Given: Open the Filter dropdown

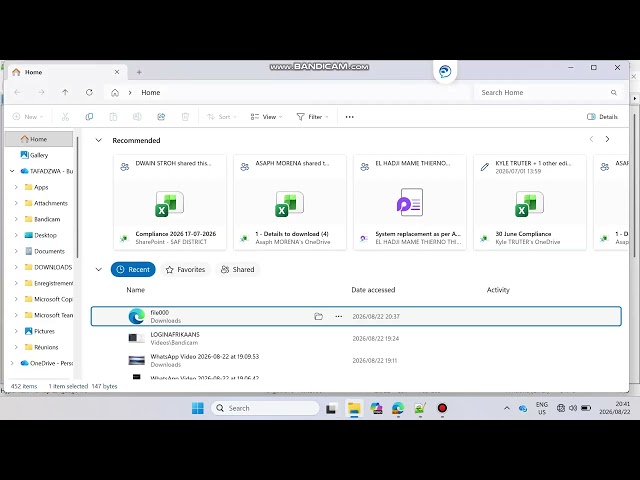Looking at the screenshot, I should coord(312,117).
